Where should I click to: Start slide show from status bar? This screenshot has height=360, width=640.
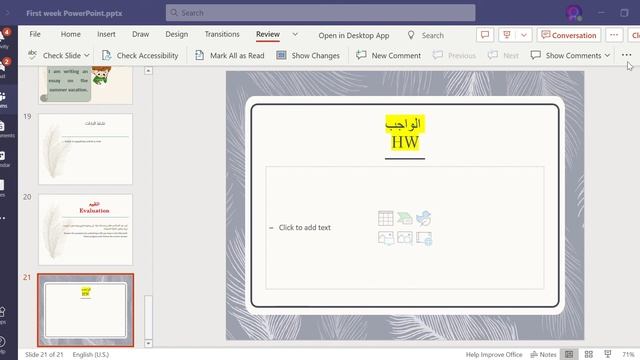[x=607, y=354]
